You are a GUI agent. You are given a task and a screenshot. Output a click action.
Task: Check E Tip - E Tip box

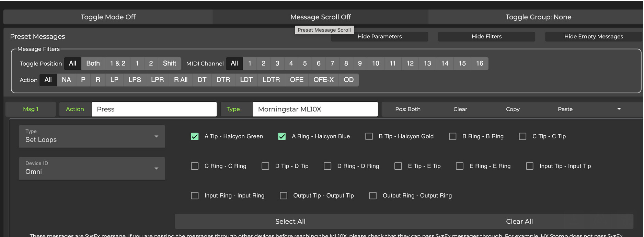coord(398,166)
